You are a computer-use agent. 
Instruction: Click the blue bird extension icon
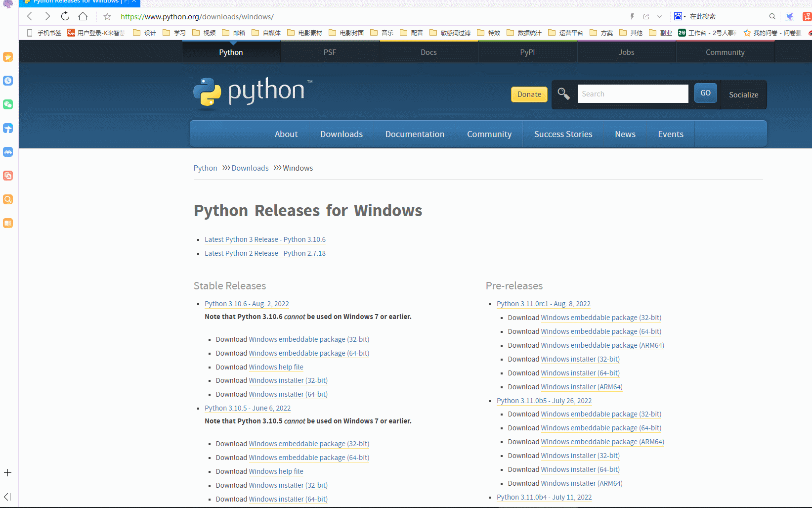790,16
